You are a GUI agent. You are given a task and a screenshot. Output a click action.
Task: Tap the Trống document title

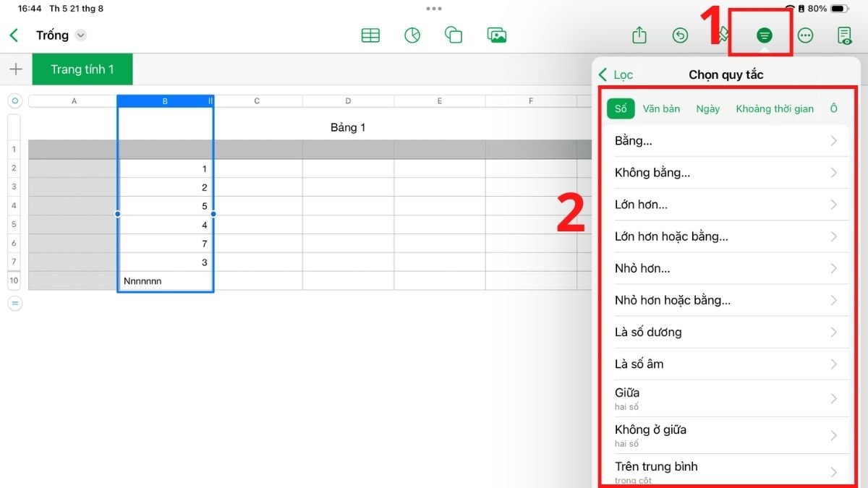pyautogui.click(x=52, y=35)
